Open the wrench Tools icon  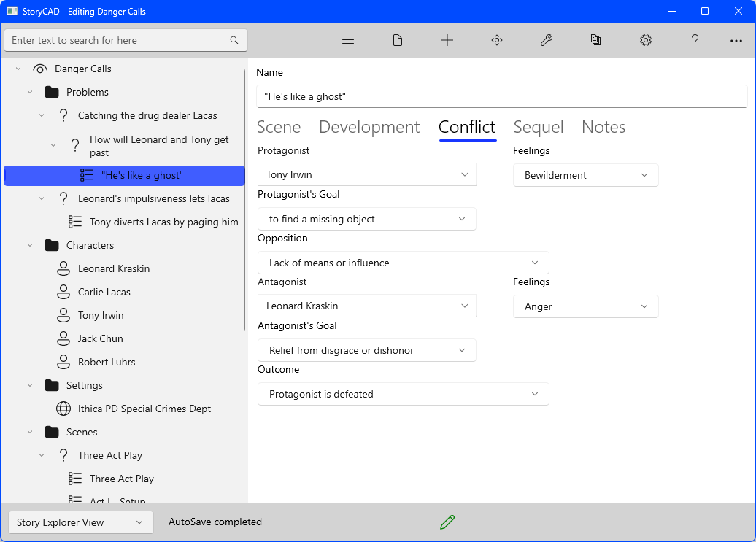[547, 40]
